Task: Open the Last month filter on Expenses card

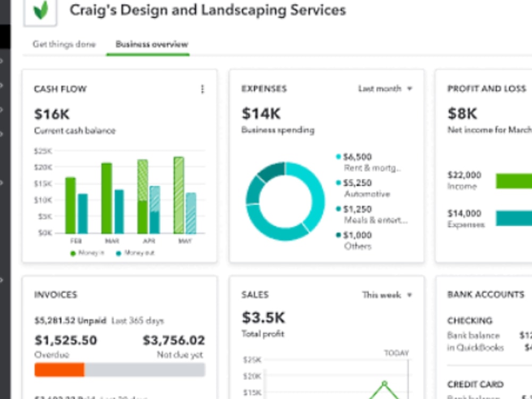Action: (x=386, y=89)
